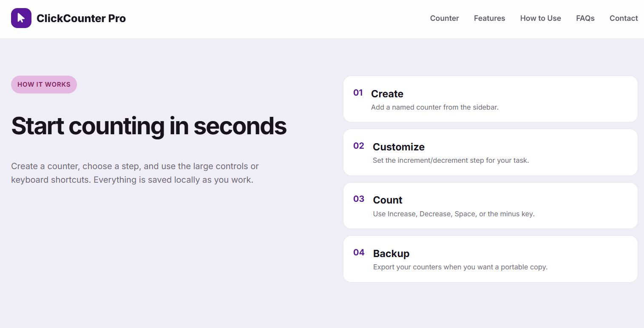Select the Backup step card

coord(490,259)
